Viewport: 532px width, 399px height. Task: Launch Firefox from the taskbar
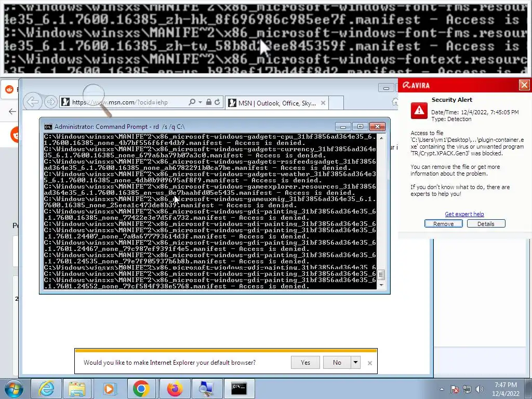175,389
